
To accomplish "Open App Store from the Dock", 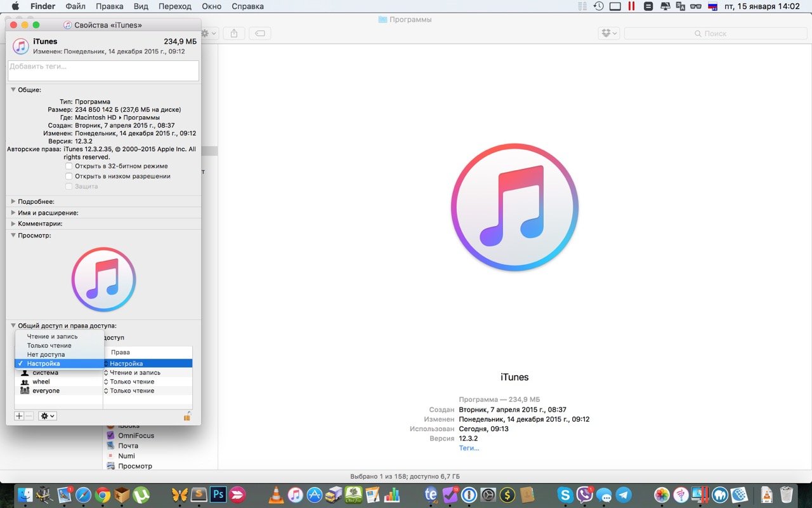I will [315, 495].
